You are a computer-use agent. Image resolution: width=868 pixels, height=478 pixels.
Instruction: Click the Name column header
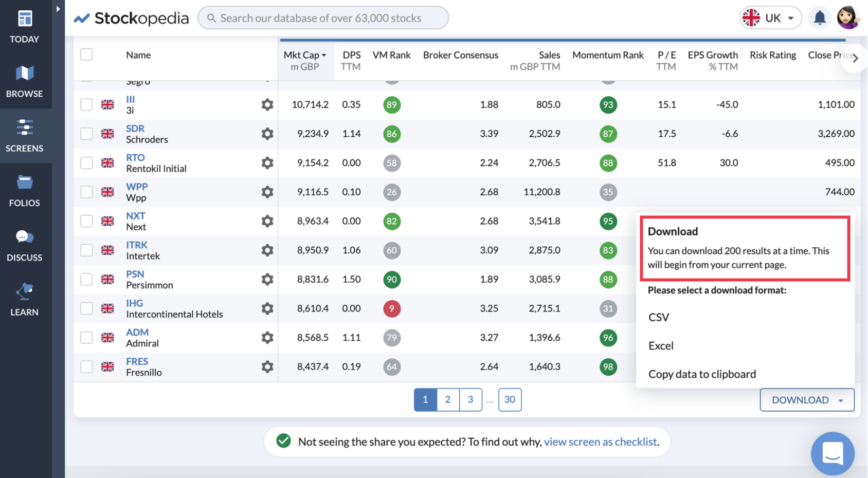pos(138,55)
